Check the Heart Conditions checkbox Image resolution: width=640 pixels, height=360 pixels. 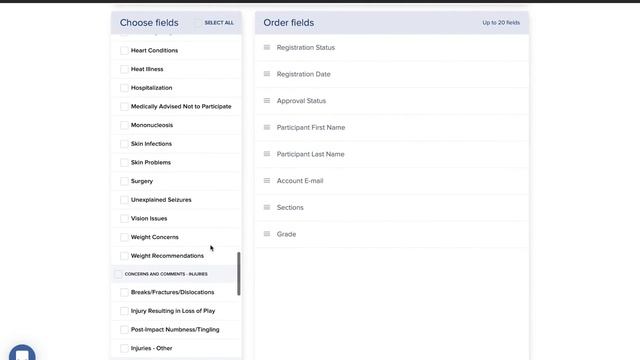click(124, 51)
